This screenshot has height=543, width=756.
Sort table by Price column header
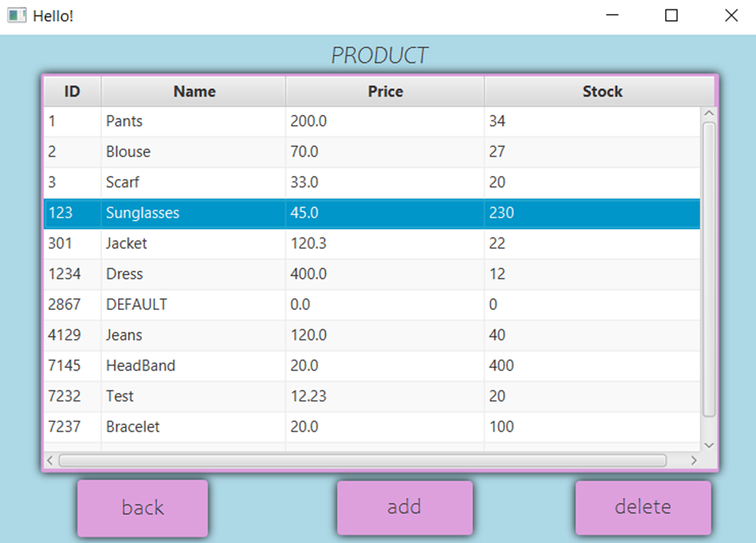[385, 91]
